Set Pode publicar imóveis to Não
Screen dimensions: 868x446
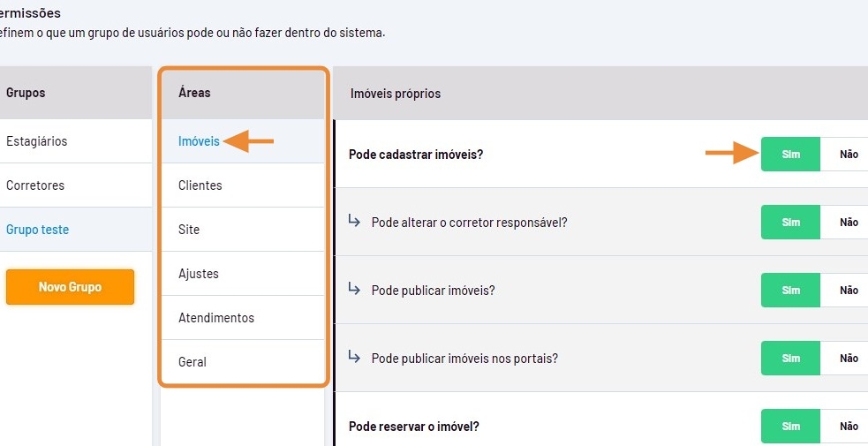pos(848,291)
